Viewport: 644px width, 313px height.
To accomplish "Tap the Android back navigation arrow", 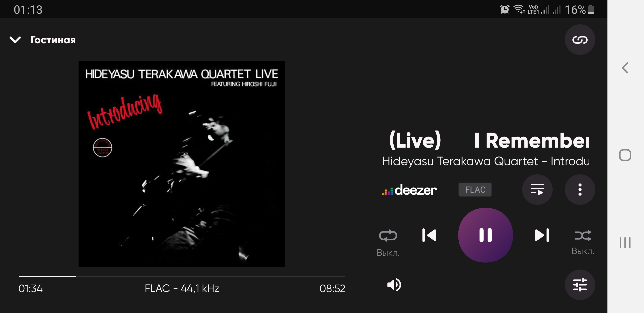I will click(625, 68).
